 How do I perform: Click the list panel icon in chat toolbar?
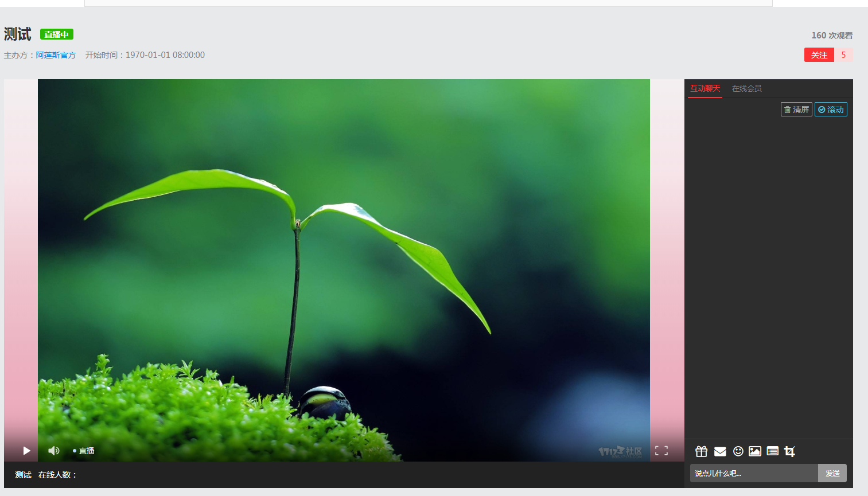coord(772,451)
